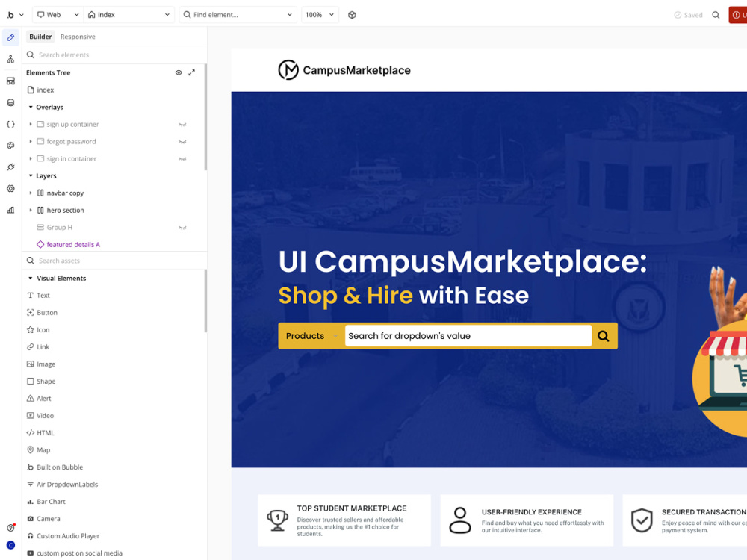Open the help question-mark icon
The image size is (747, 560).
(x=10, y=528)
